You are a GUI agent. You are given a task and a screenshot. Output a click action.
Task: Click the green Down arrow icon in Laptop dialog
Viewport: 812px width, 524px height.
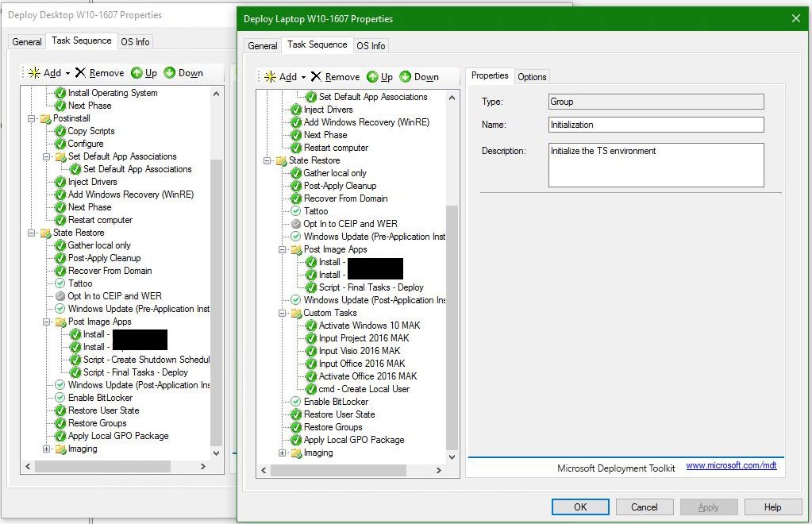point(406,77)
